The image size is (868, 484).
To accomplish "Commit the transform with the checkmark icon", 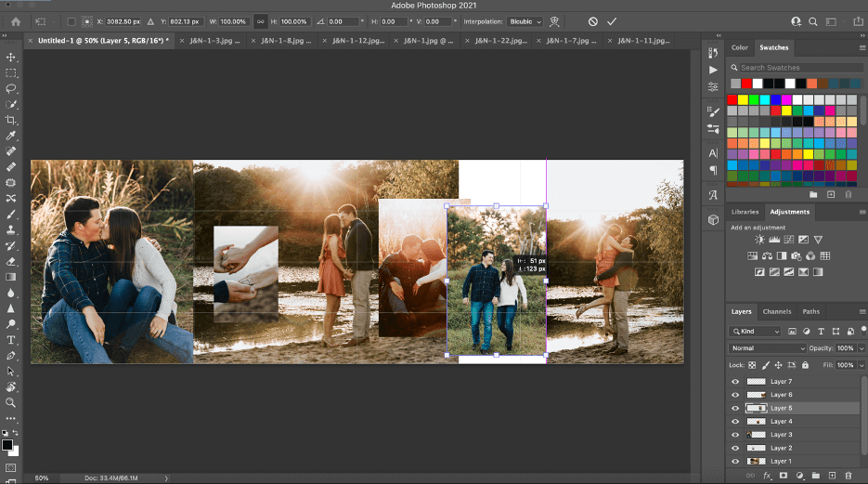I will (x=612, y=21).
